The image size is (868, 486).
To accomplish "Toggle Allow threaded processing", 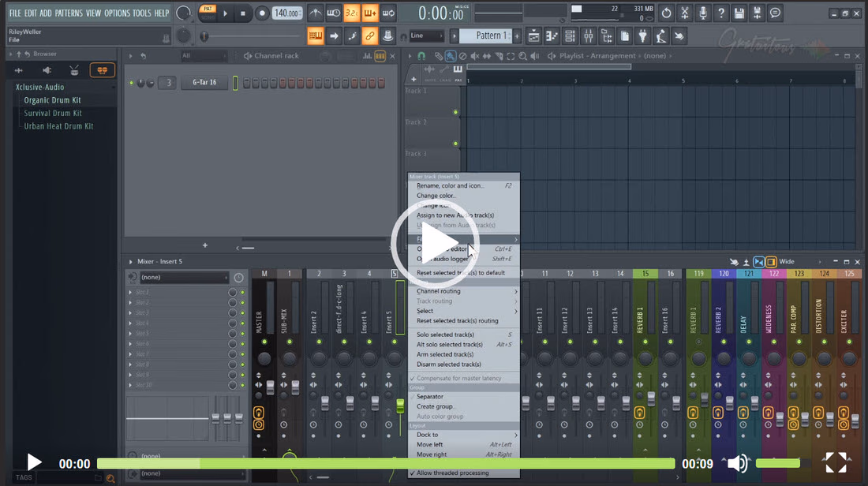I will coord(463,473).
